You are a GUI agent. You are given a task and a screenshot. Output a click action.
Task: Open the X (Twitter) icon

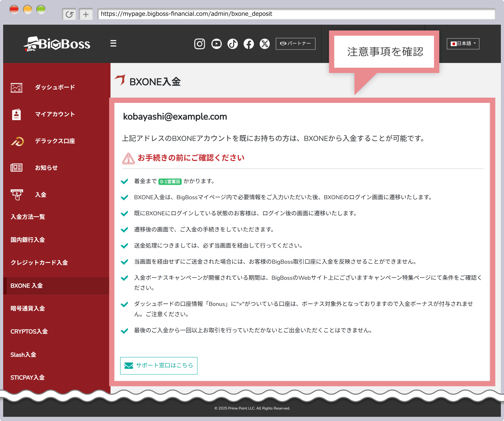click(265, 44)
